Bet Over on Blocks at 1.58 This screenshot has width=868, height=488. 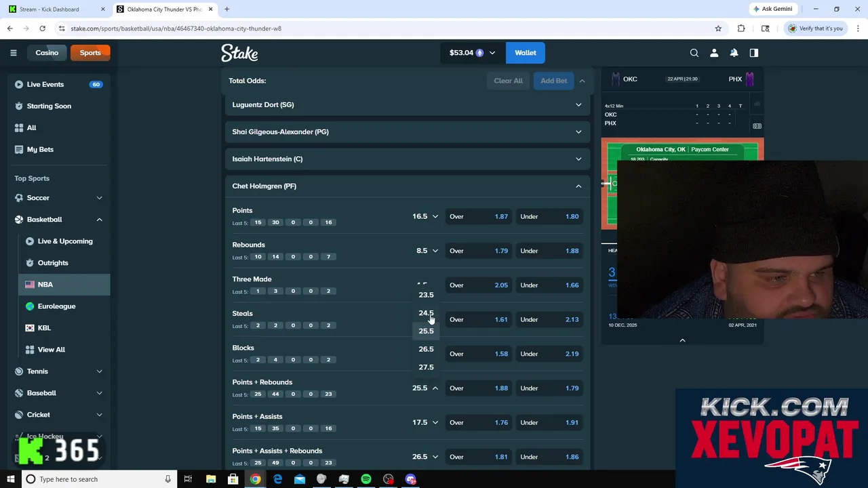point(479,354)
